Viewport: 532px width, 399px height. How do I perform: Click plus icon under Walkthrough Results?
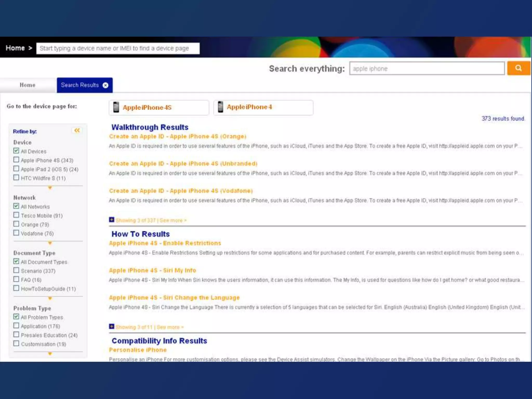112,220
